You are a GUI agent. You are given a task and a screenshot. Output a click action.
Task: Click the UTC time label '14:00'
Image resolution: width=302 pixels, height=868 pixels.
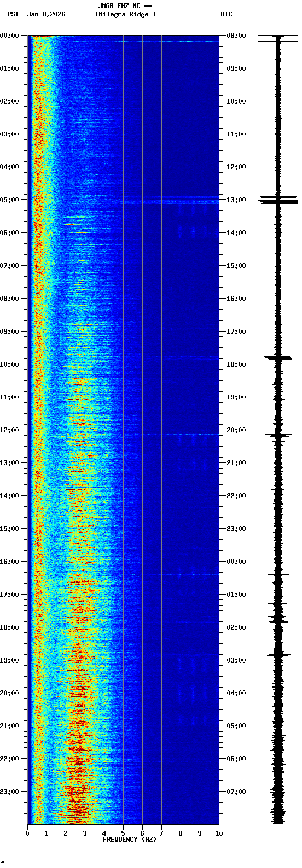point(236,233)
